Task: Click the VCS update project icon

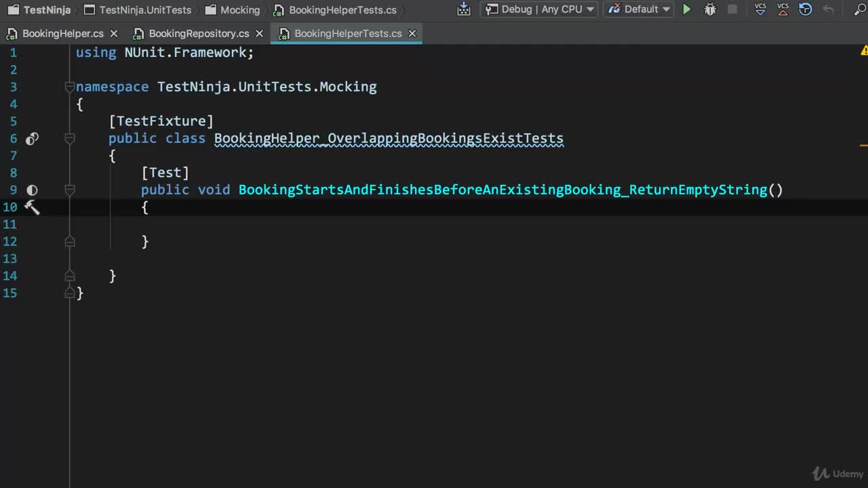Action: click(760, 9)
